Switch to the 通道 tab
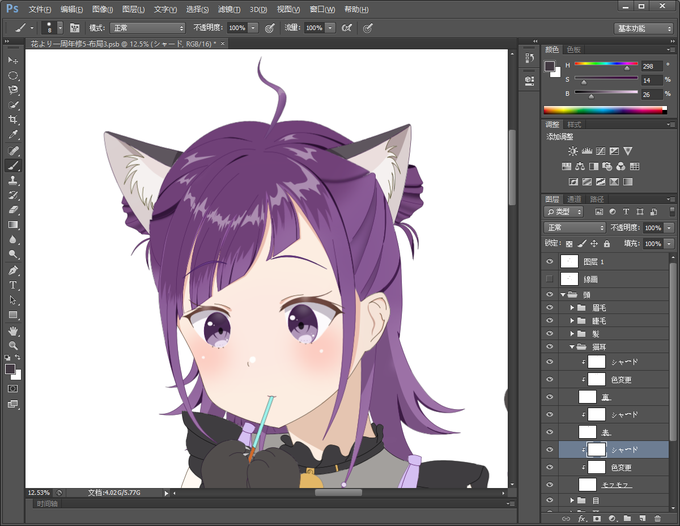Screen dimensions: 680x526 point(574,199)
